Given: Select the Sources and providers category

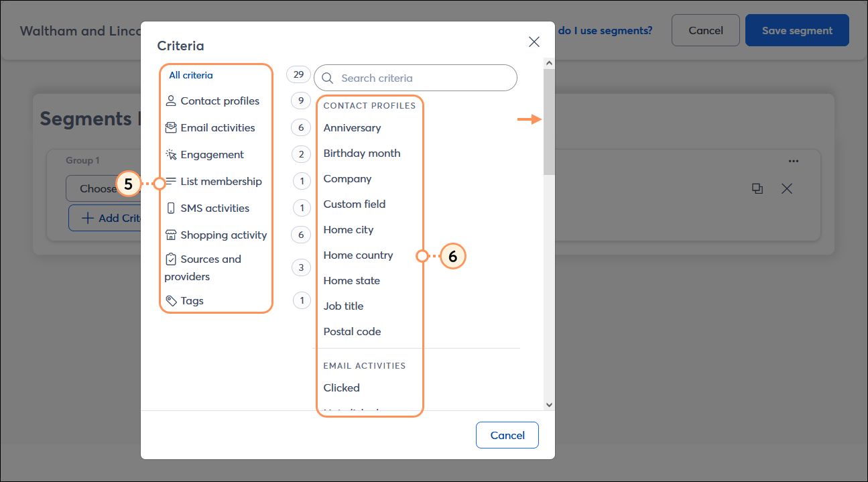Looking at the screenshot, I should coord(203,267).
